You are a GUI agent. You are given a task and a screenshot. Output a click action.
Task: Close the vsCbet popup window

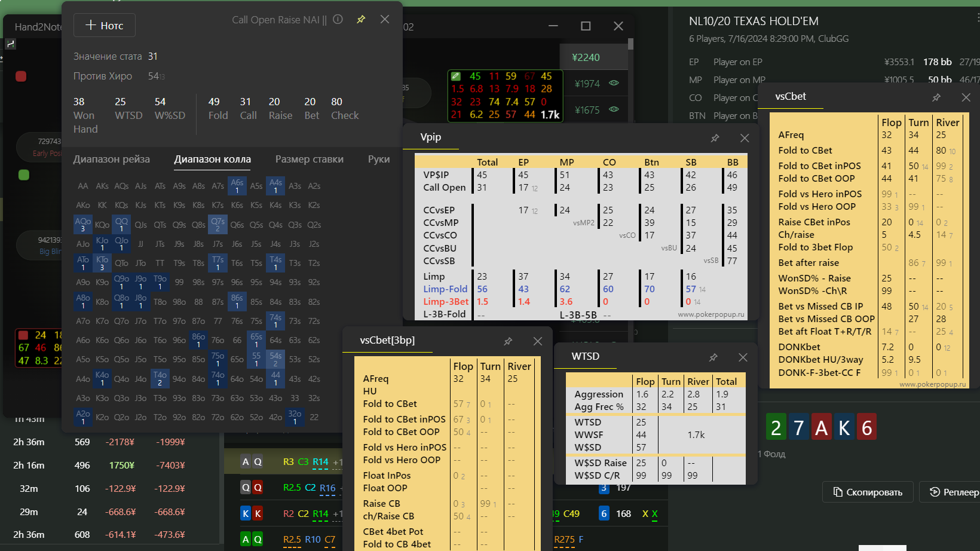pos(966,97)
